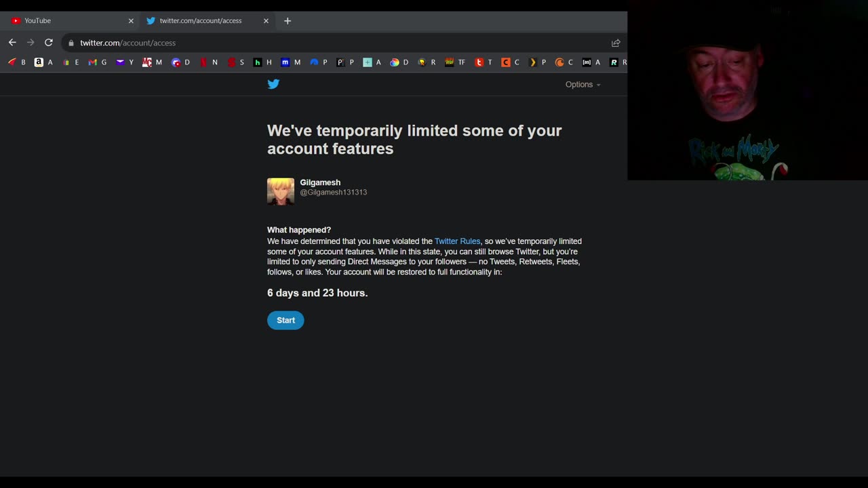
Task: Click the '6 days and 23 hours.' text
Action: [x=317, y=293]
